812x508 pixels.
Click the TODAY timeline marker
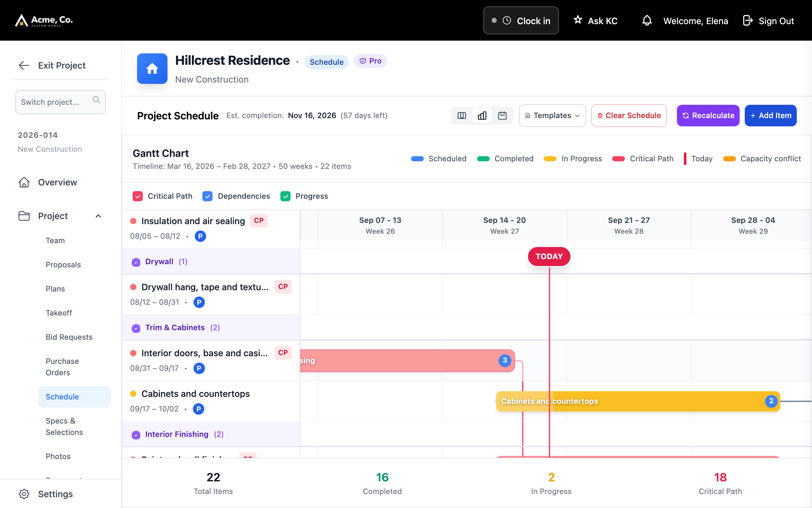tap(549, 257)
